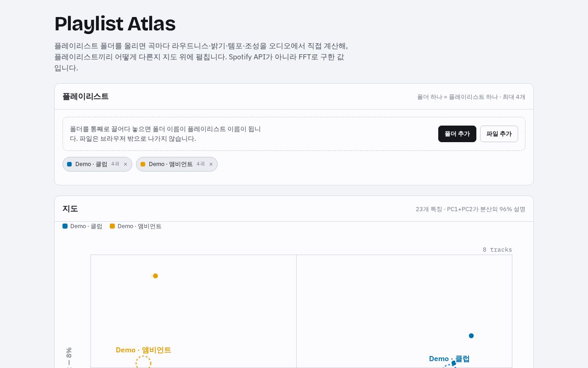Click the 지도 section heading
This screenshot has width=588, height=368.
tap(70, 209)
